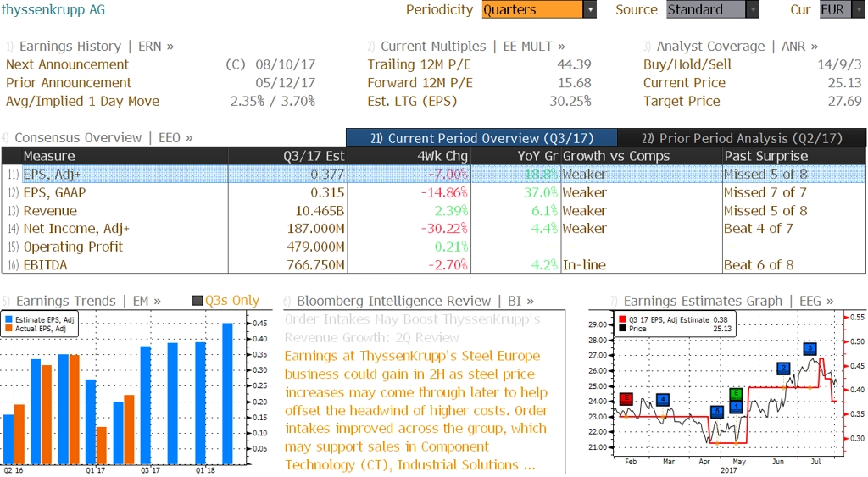Open Earnings Estimates Graph EEG link
The height and width of the screenshot is (477, 868).
tap(728, 301)
